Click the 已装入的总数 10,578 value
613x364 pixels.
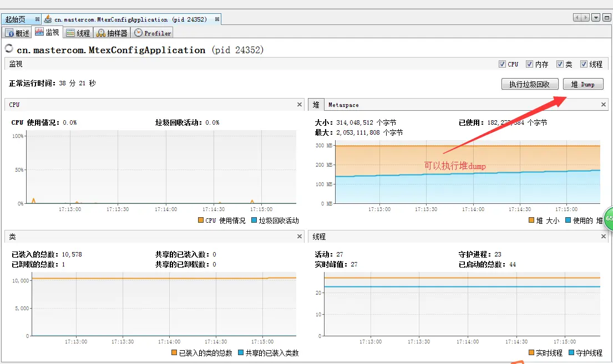(x=72, y=254)
